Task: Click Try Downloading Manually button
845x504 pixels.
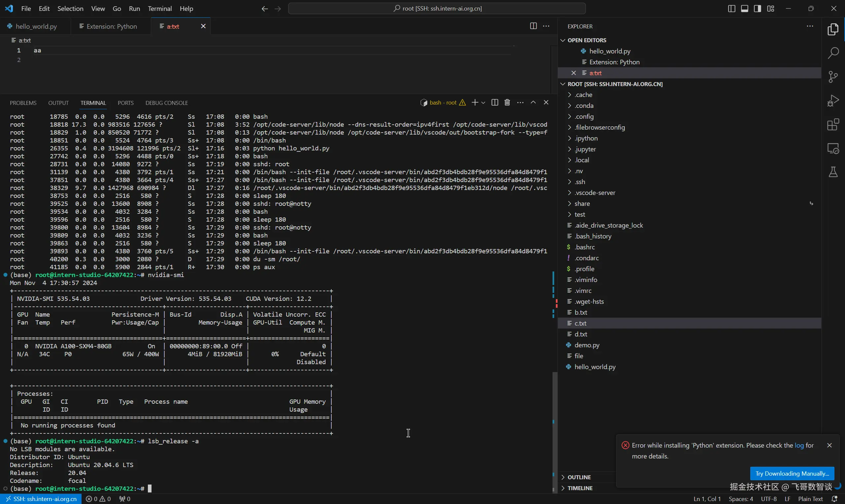Action: pyautogui.click(x=792, y=473)
